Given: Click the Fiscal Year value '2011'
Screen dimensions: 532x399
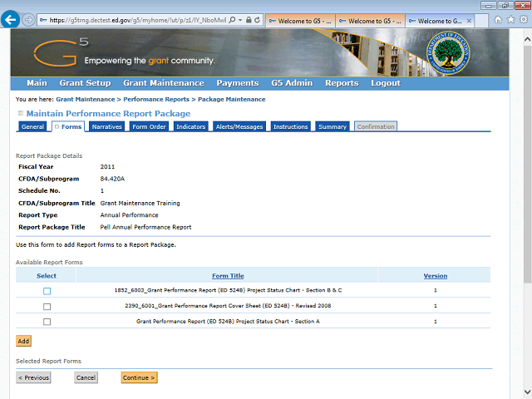Looking at the screenshot, I should [107, 166].
